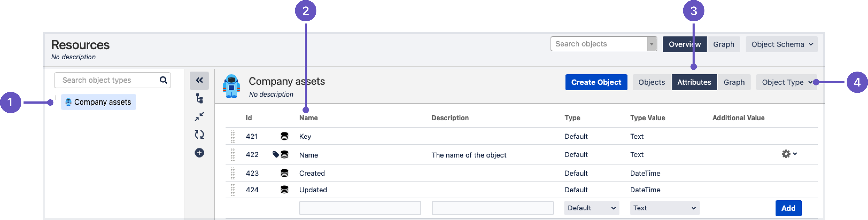Image resolution: width=868 pixels, height=220 pixels.
Task: Click the refresh arrows icon in sidebar
Action: [199, 135]
